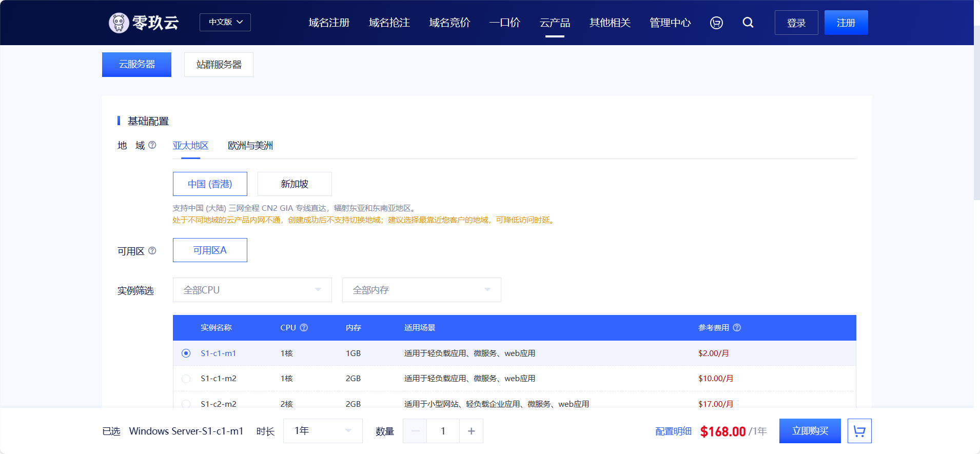Open 域名竞价 in the navigation
980x454 pixels.
tap(449, 23)
